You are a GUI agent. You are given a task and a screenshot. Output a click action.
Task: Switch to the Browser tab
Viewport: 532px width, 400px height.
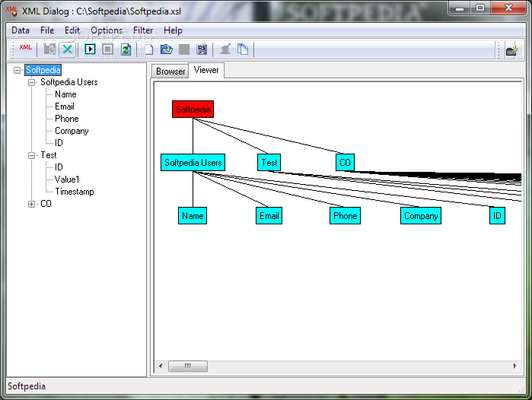click(x=170, y=71)
